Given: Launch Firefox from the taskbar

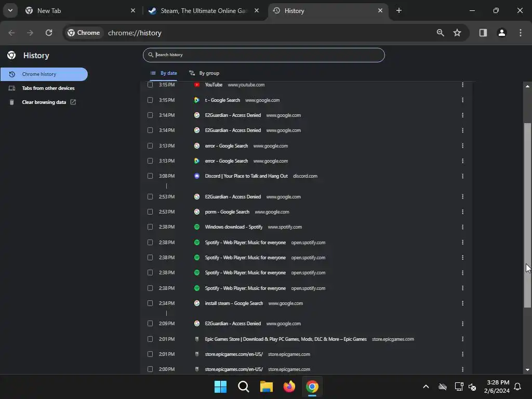Looking at the screenshot, I should tap(289, 387).
